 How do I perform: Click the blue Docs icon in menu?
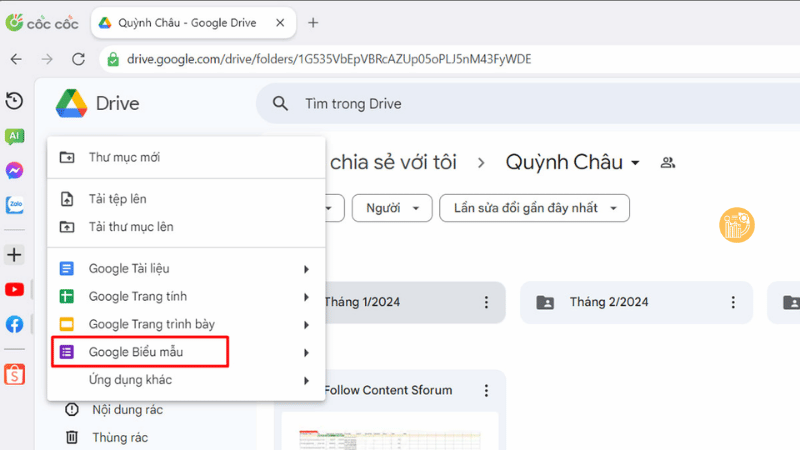tap(67, 268)
